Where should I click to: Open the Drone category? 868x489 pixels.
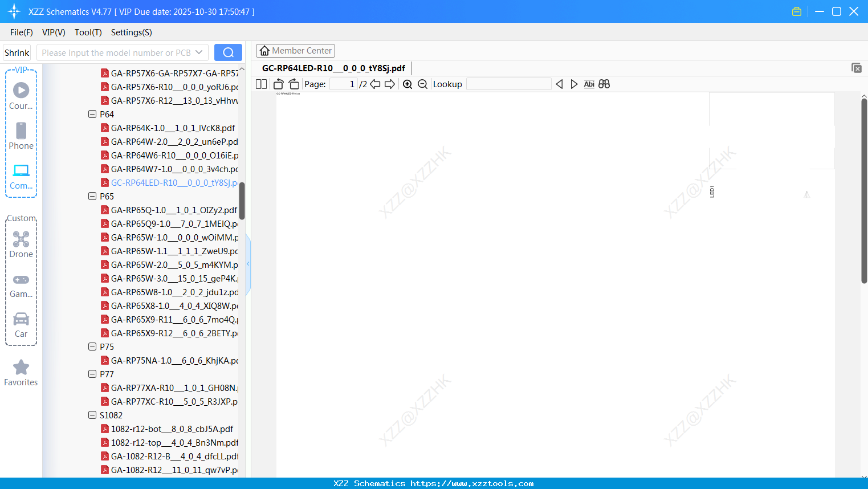pyautogui.click(x=21, y=244)
